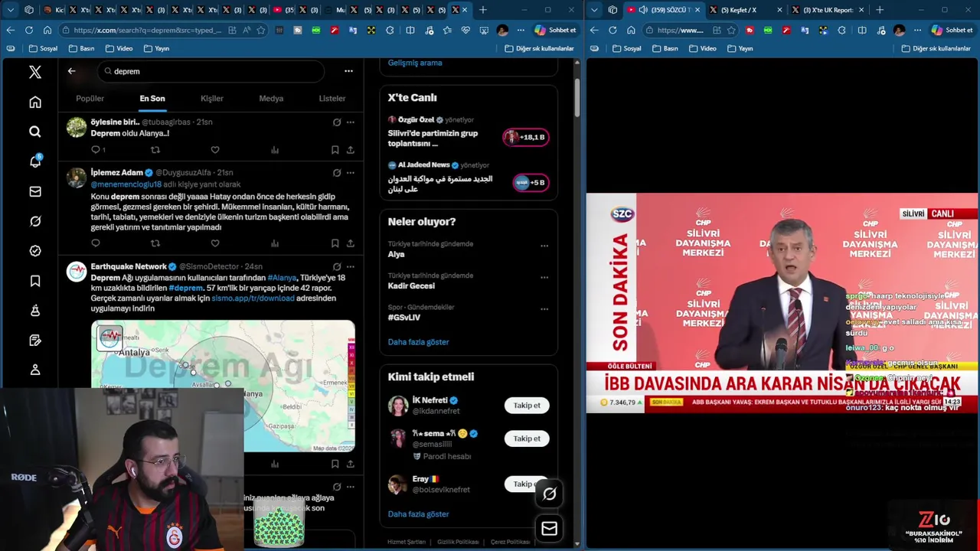Viewport: 980px width, 551px height.
Task: Click the X logo in the sidebar
Action: coord(35,72)
